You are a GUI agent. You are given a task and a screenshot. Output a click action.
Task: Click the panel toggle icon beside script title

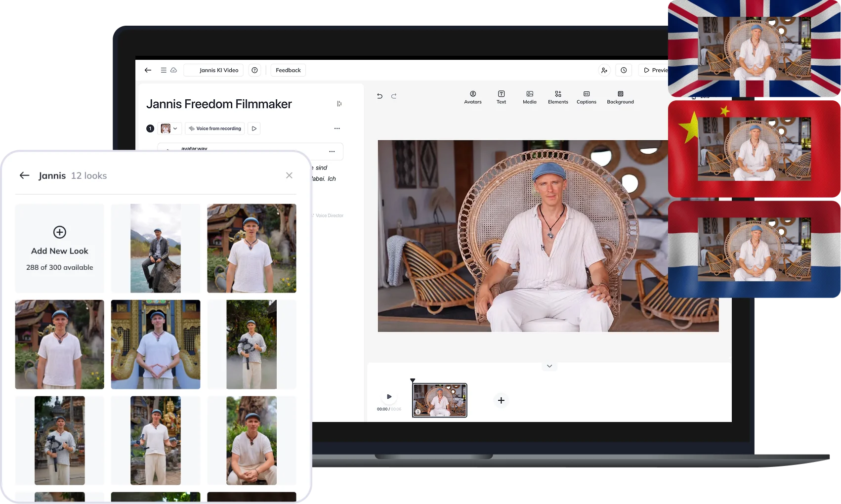(x=339, y=104)
